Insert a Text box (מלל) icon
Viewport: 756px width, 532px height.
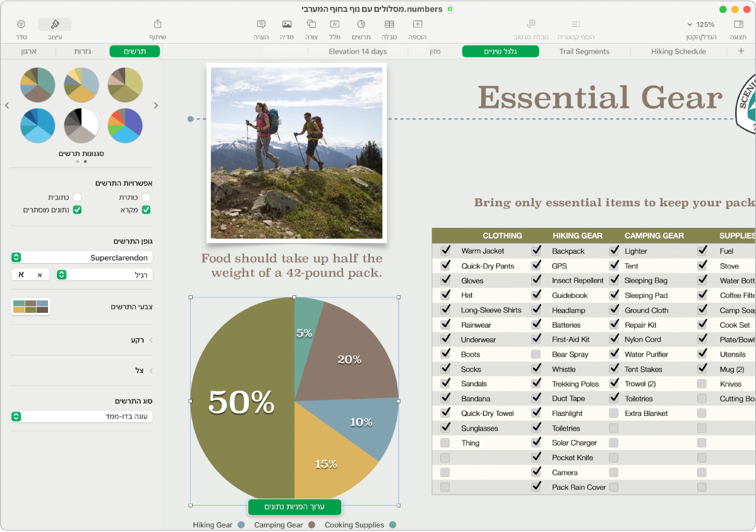coord(335,24)
